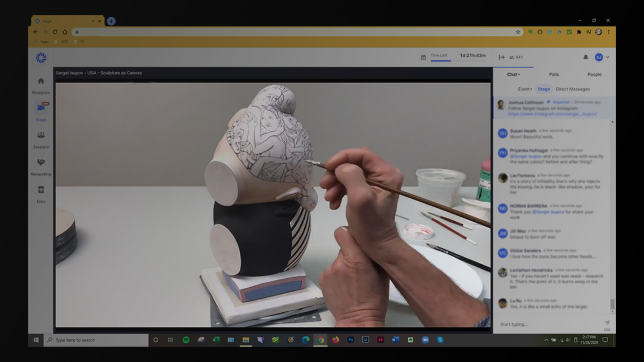The height and width of the screenshot is (362, 644).
Task: Open the Chrome media control icon
Action: 589,32
